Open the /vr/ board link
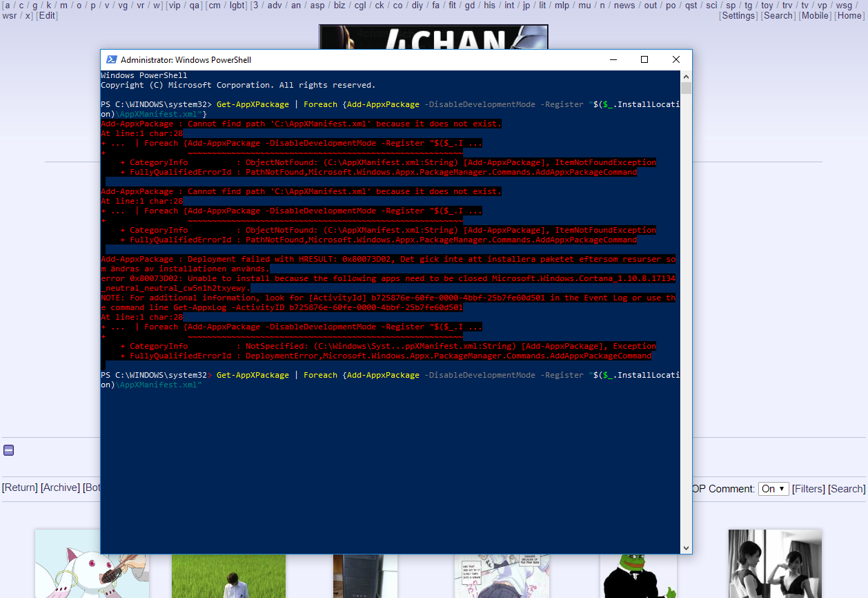The image size is (868, 598). 141,6
